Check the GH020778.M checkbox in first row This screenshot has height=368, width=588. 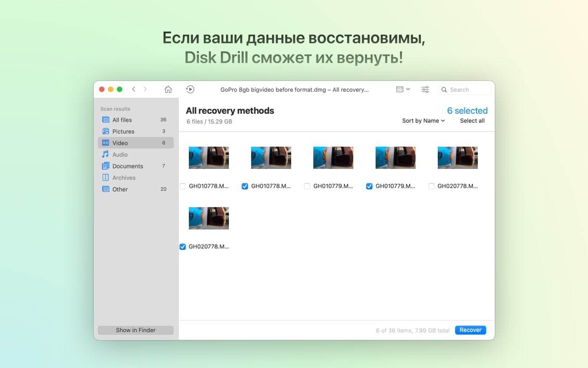click(431, 186)
